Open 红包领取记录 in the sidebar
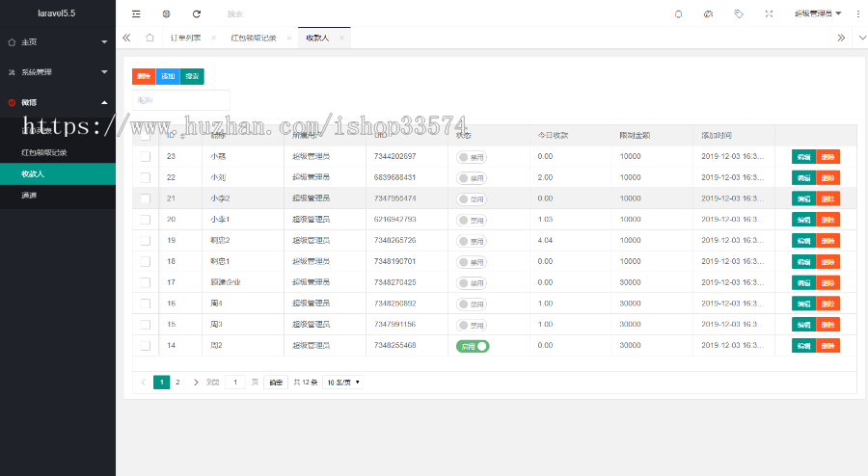 tap(58, 152)
